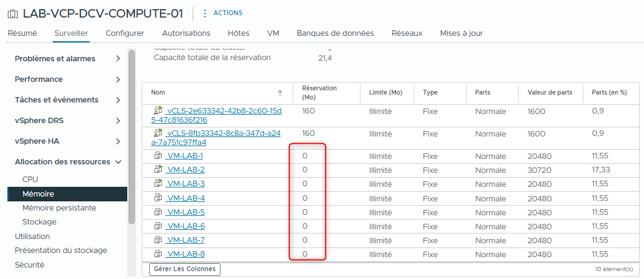Viewport: 644px width, 279px height.
Task: Open the VM-LAB-2 link
Action: 185,170
